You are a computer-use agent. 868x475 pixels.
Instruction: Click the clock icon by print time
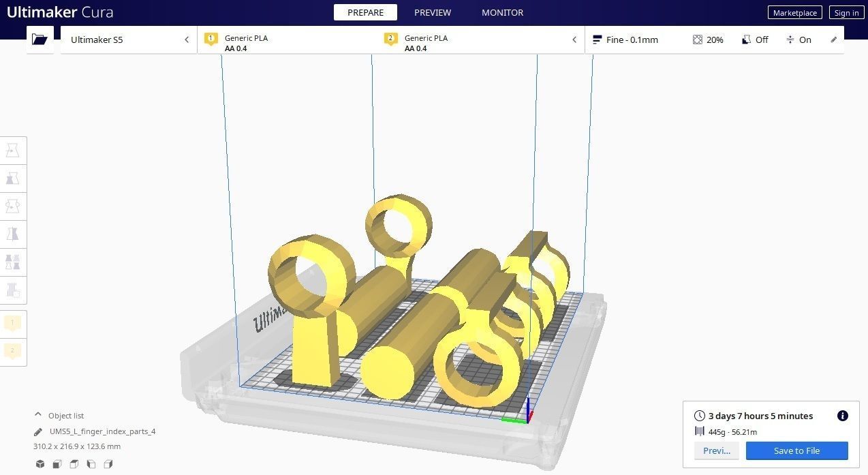700,416
